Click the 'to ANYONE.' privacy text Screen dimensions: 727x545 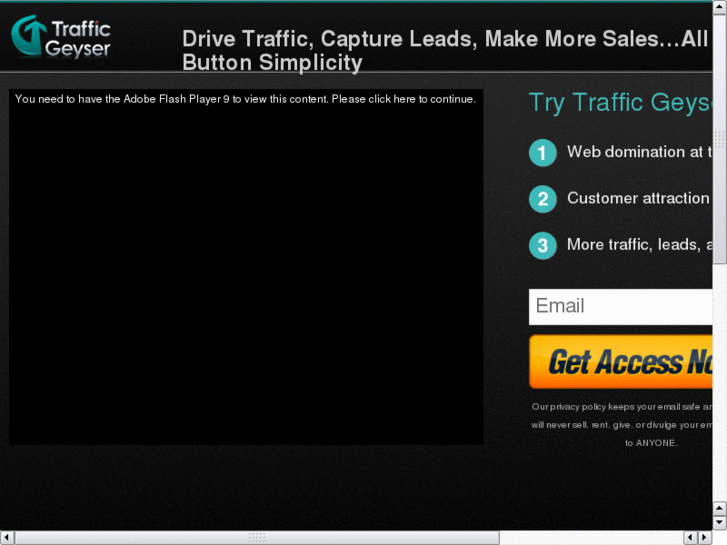pyautogui.click(x=651, y=443)
